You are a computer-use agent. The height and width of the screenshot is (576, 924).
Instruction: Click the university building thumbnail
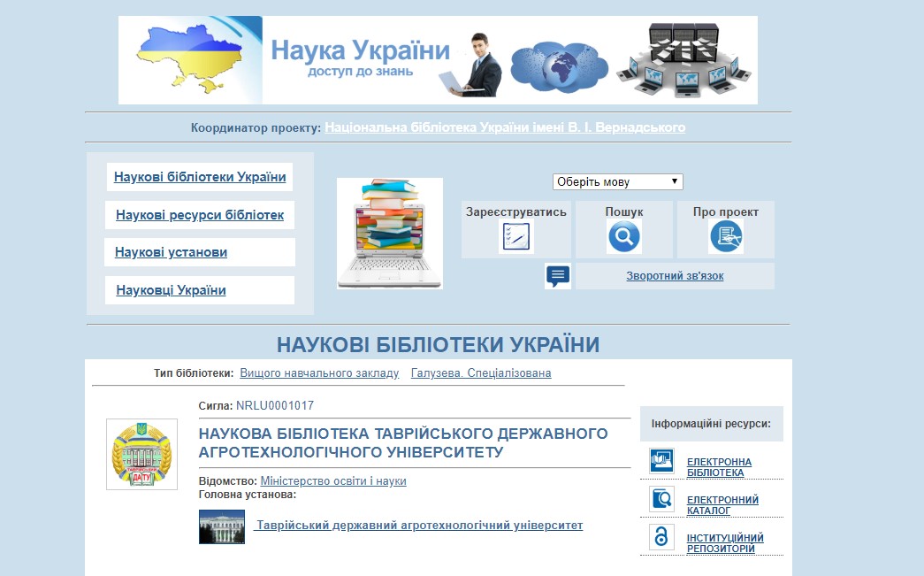tap(222, 526)
